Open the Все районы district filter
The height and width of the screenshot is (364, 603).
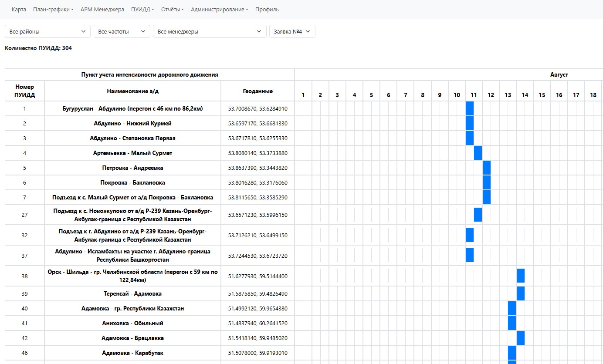click(x=47, y=32)
